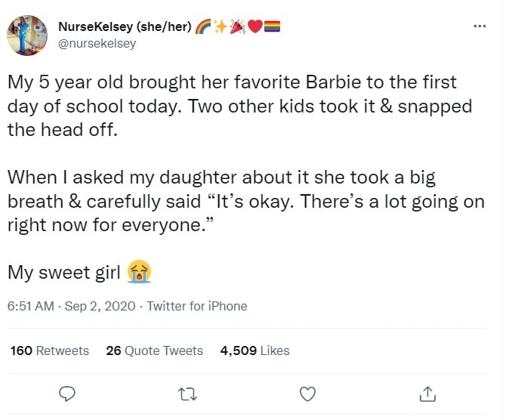Like the tweet with heart icon
Screen dimensions: 521x420
(307, 393)
